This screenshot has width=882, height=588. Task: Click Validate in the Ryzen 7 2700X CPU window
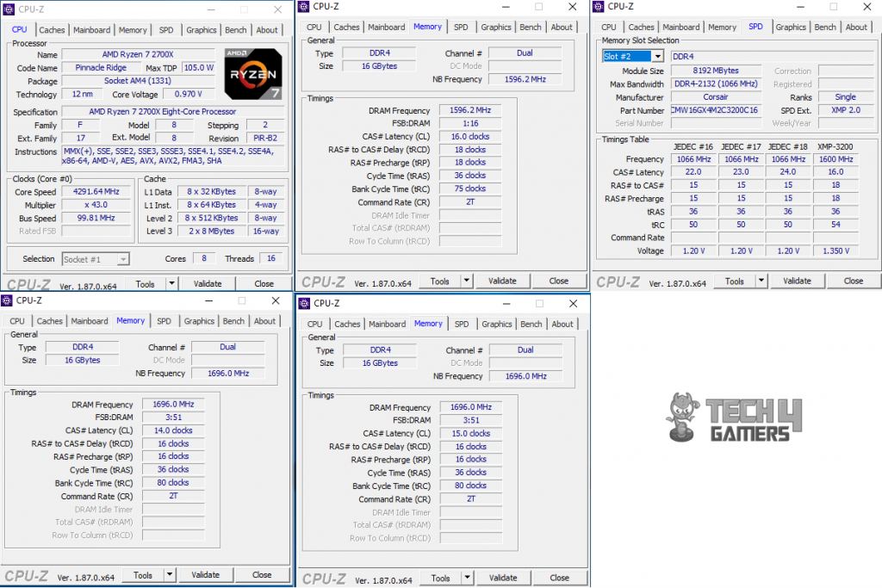click(x=208, y=284)
